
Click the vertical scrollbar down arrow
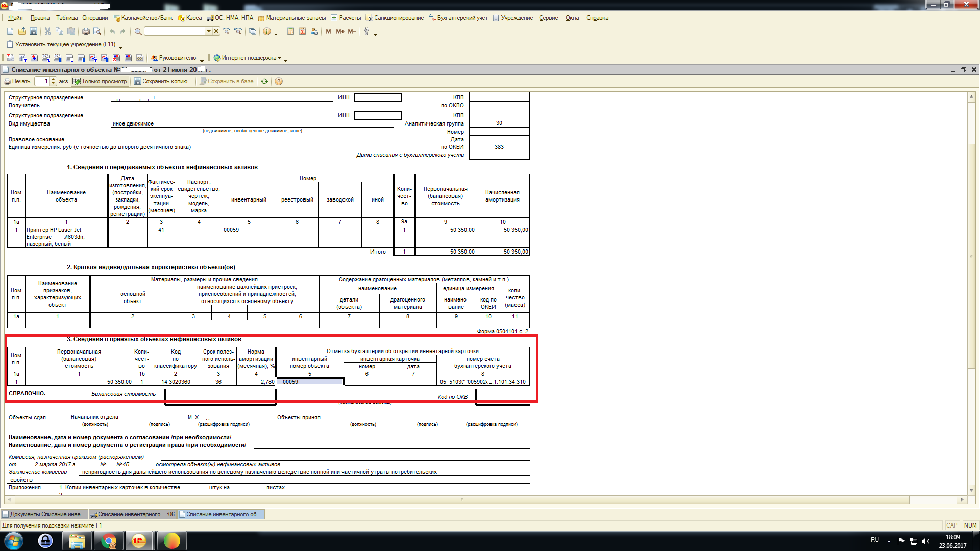[x=971, y=490]
